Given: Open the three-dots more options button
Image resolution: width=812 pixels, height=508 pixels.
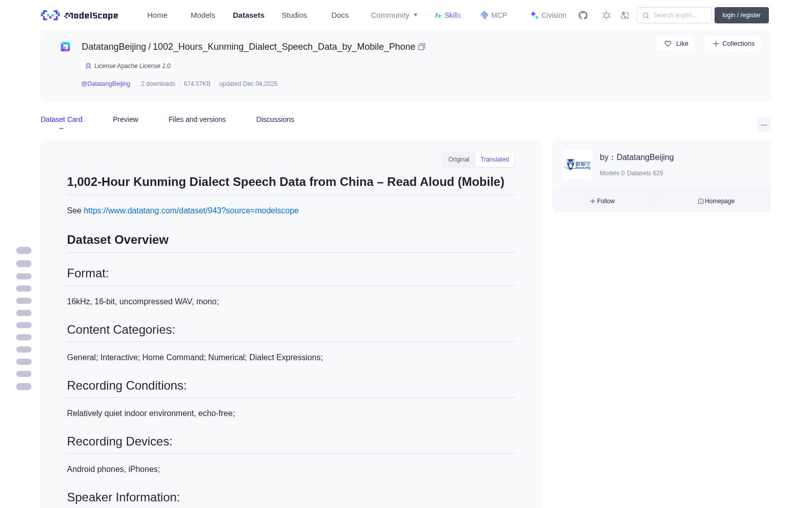Looking at the screenshot, I should [764, 124].
